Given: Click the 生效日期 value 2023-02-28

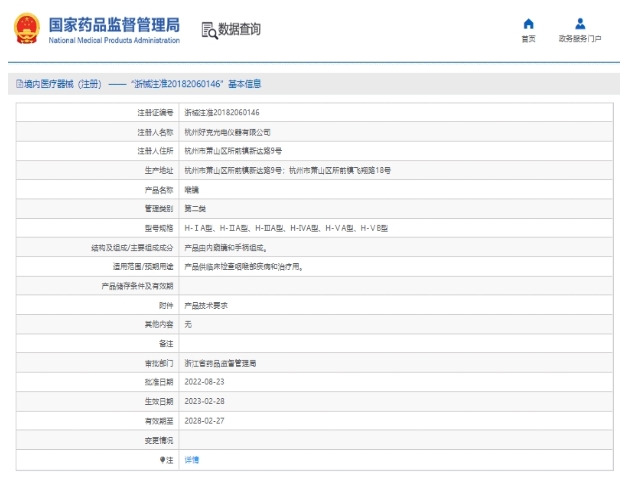Looking at the screenshot, I should click(x=205, y=401).
